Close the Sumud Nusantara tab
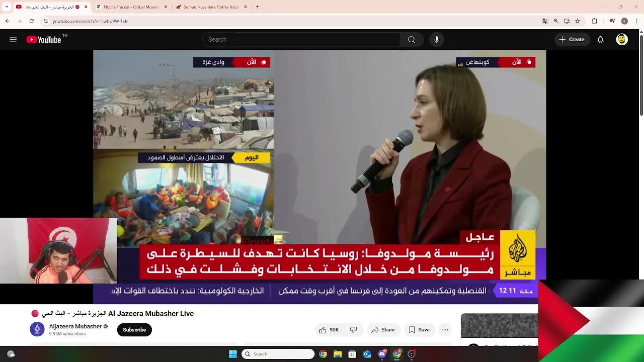644x362 pixels. [x=246, y=7]
